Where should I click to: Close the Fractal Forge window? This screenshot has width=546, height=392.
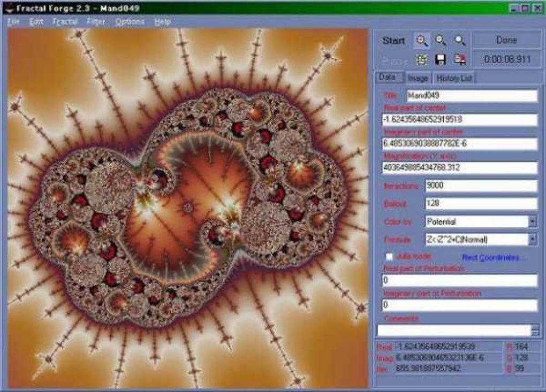[x=537, y=7]
